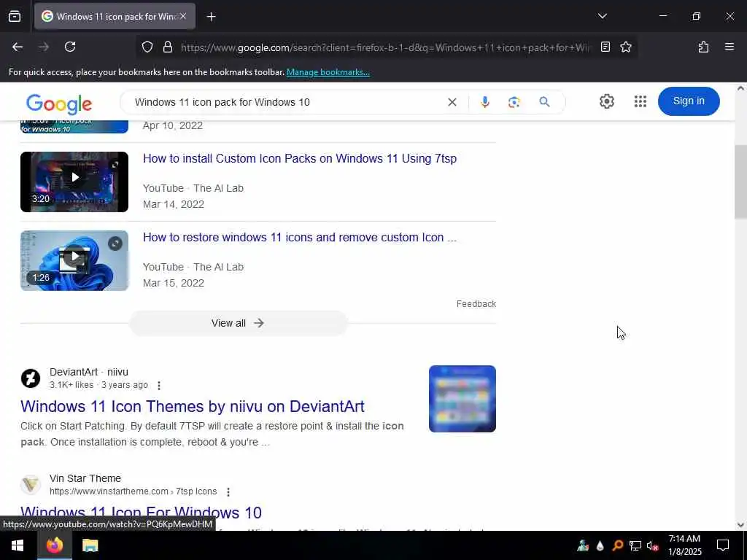This screenshot has width=747, height=560.
Task: Select 'YouTube · The AI Lab' under 7tsp video
Action: tap(193, 188)
